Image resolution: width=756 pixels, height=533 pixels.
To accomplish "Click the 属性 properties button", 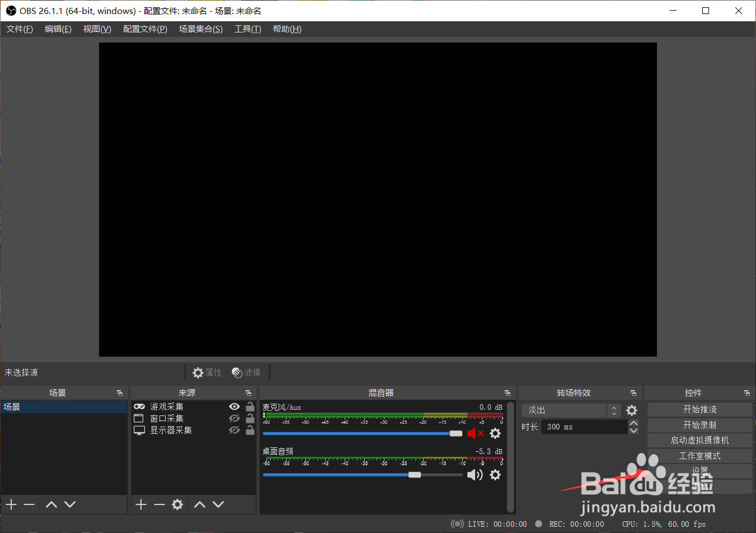I will pyautogui.click(x=207, y=372).
